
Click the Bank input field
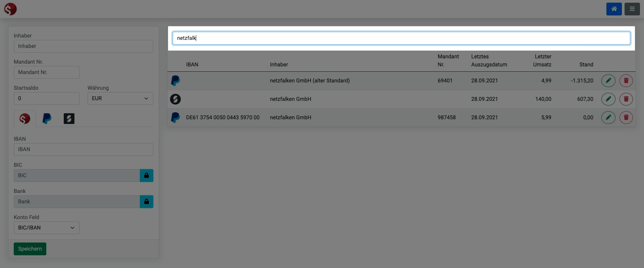tap(77, 202)
